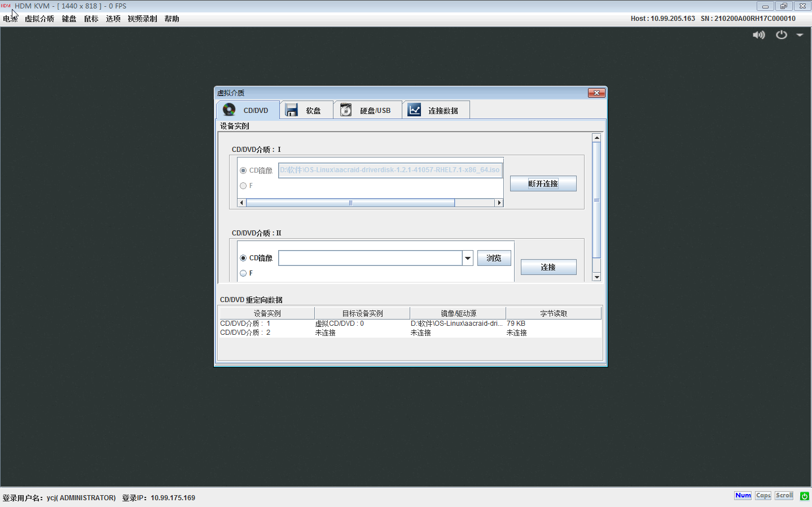Click the CD/DVD介质 II image path field

(x=370, y=258)
